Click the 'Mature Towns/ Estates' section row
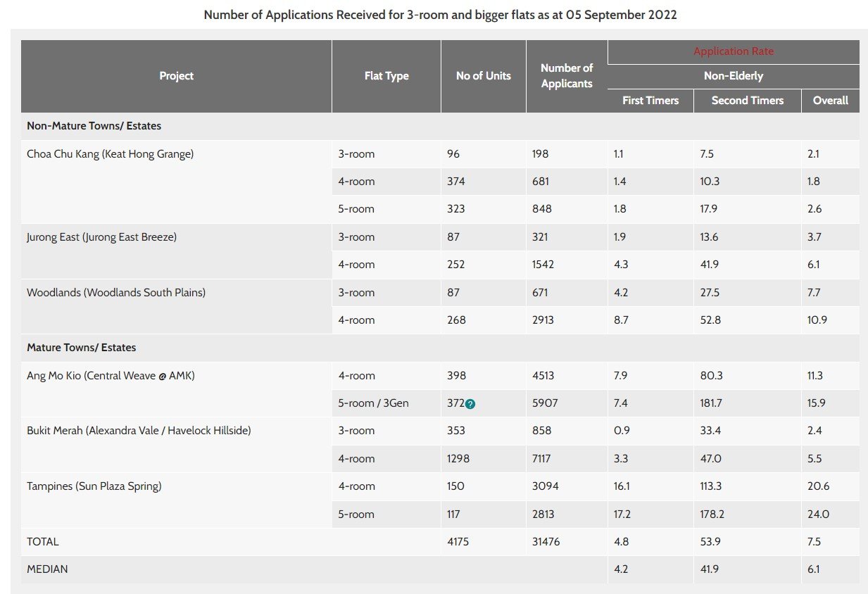This screenshot has width=868, height=594. (440, 348)
